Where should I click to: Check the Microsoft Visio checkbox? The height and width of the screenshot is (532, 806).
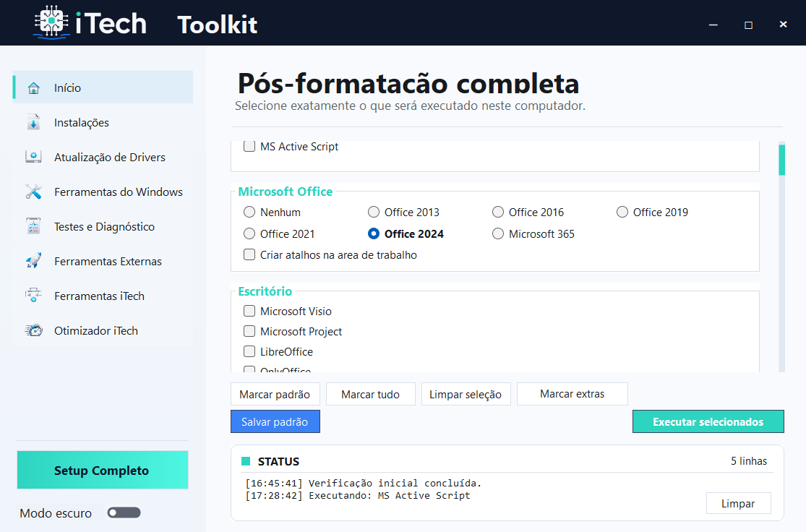tap(249, 311)
